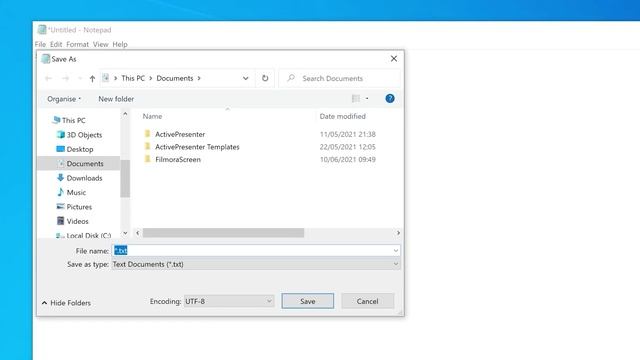The image size is (640, 360).
Task: Click the ActivePresenter folder icon
Action: 147,134
